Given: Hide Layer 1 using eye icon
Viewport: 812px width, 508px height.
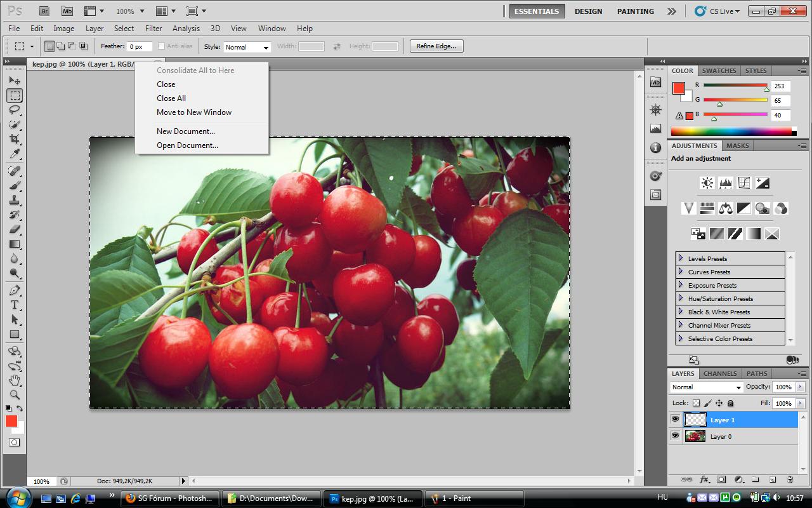Looking at the screenshot, I should pos(675,420).
